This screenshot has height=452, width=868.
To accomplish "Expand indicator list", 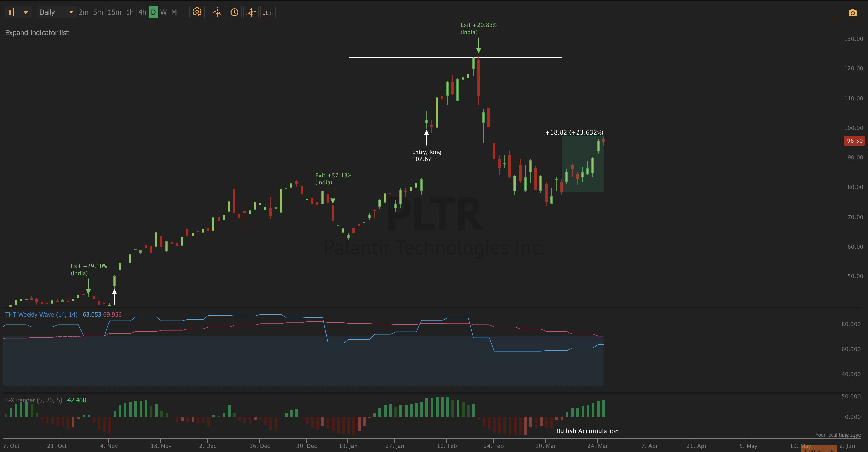I will pos(37,33).
